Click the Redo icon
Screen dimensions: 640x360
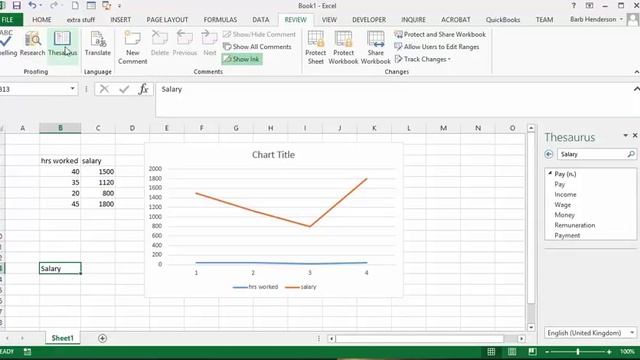[53, 5]
